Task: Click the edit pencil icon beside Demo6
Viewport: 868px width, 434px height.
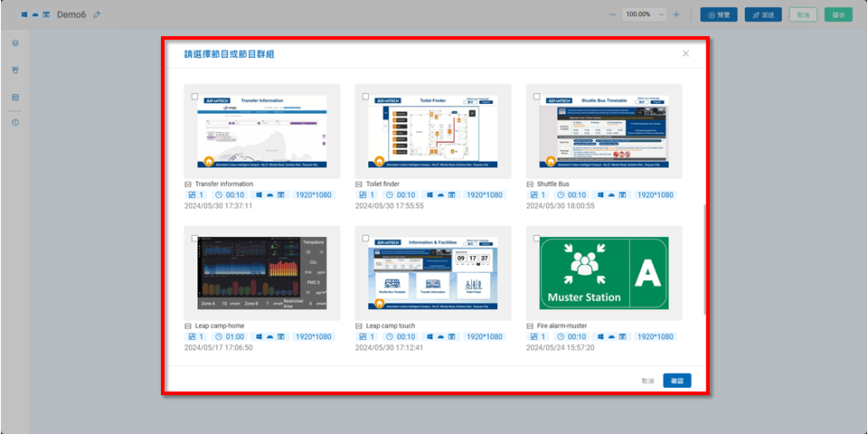Action: tap(98, 14)
